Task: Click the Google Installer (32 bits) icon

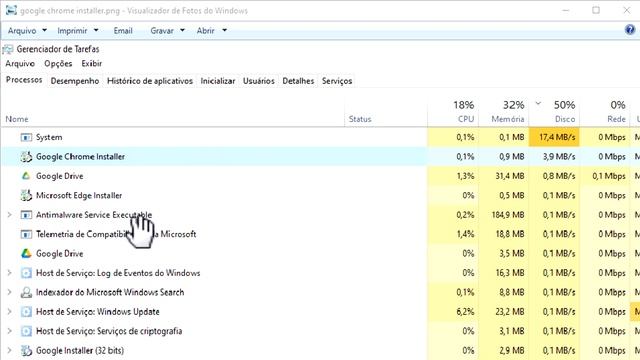Action: (26, 351)
